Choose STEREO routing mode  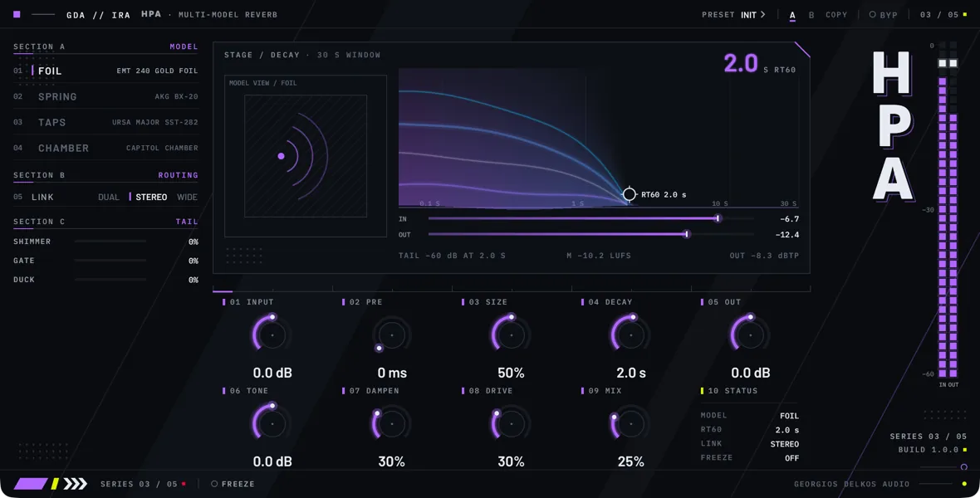coord(151,197)
